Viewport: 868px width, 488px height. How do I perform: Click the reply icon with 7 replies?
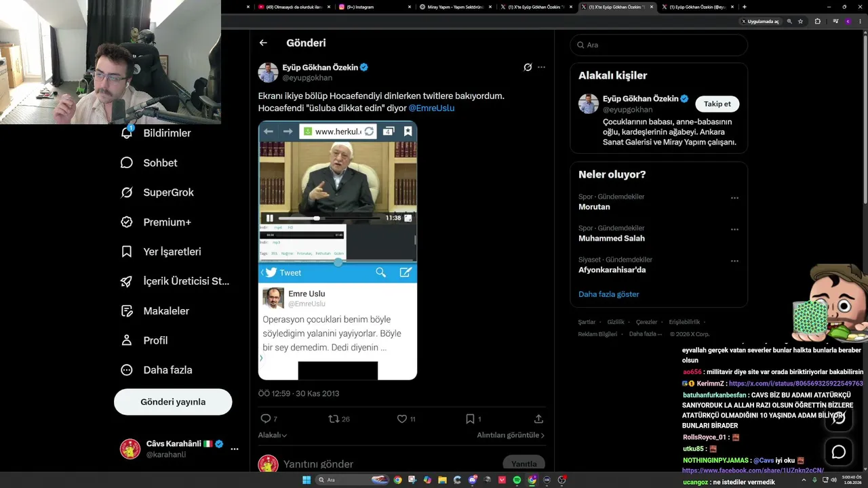(266, 419)
